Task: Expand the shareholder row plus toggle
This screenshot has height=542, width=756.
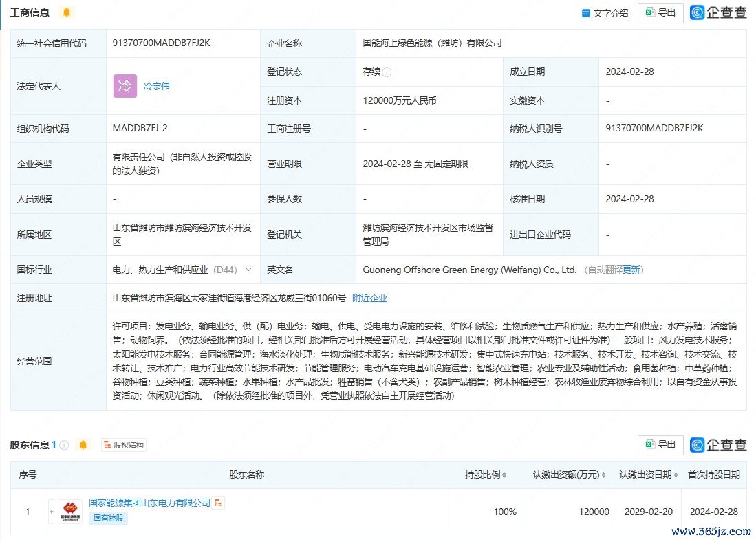Action: pos(52,512)
